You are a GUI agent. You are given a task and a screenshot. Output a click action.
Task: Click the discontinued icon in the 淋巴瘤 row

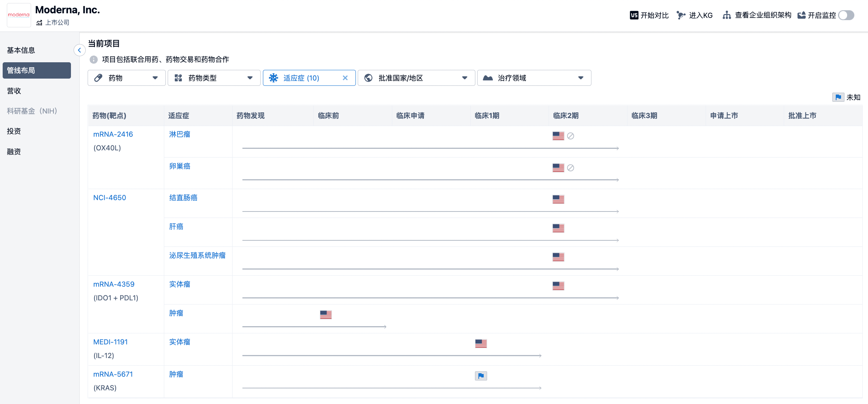pos(571,136)
